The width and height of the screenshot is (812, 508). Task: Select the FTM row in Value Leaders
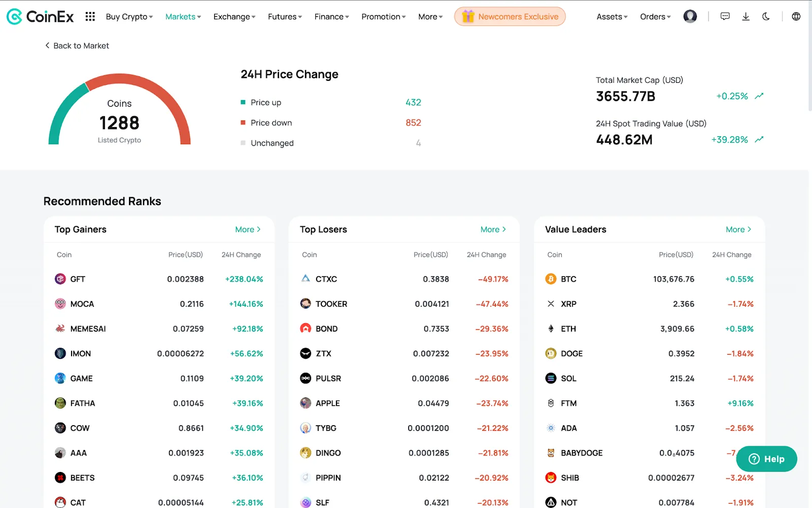click(649, 403)
